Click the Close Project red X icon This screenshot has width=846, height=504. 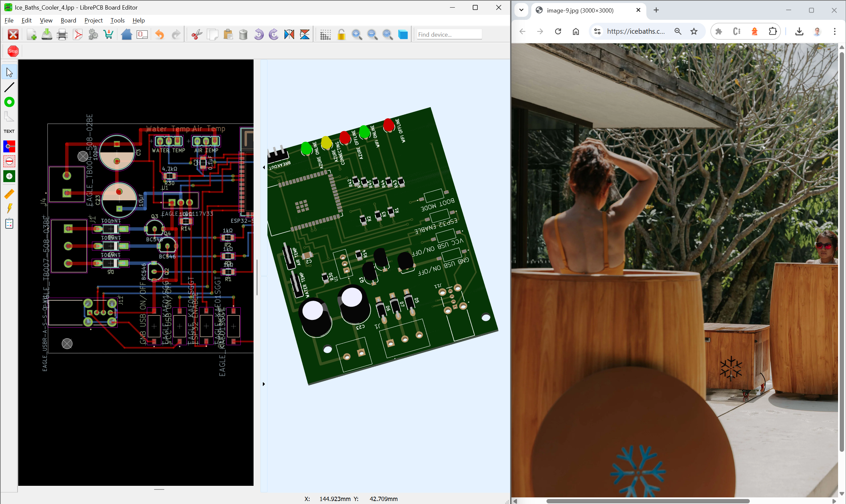13,34
